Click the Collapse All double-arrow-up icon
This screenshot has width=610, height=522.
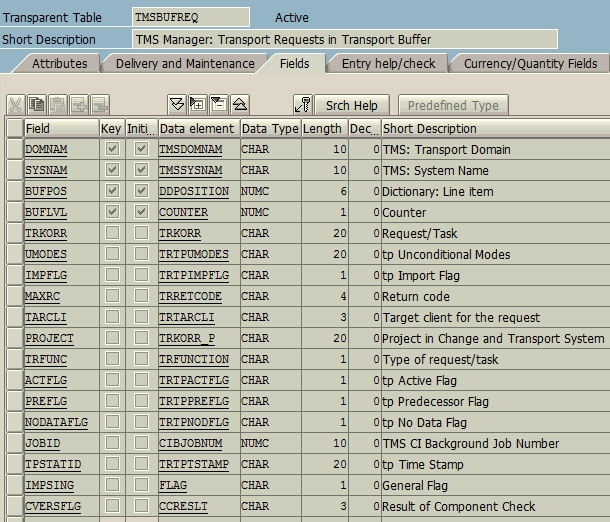[240, 105]
